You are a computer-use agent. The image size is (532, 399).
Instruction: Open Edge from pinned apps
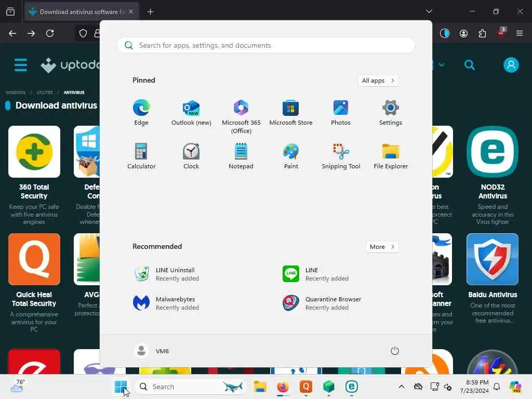pyautogui.click(x=141, y=113)
